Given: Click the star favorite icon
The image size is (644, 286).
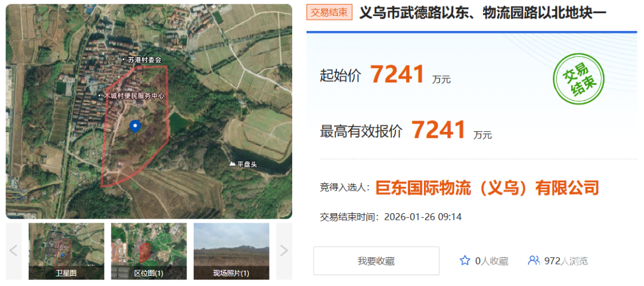Looking at the screenshot, I should pyautogui.click(x=465, y=260).
